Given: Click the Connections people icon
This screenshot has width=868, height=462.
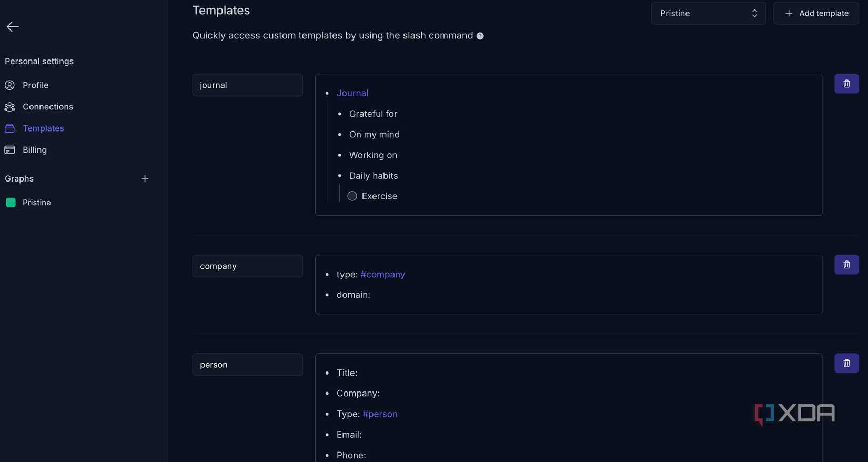Looking at the screenshot, I should (x=9, y=106).
